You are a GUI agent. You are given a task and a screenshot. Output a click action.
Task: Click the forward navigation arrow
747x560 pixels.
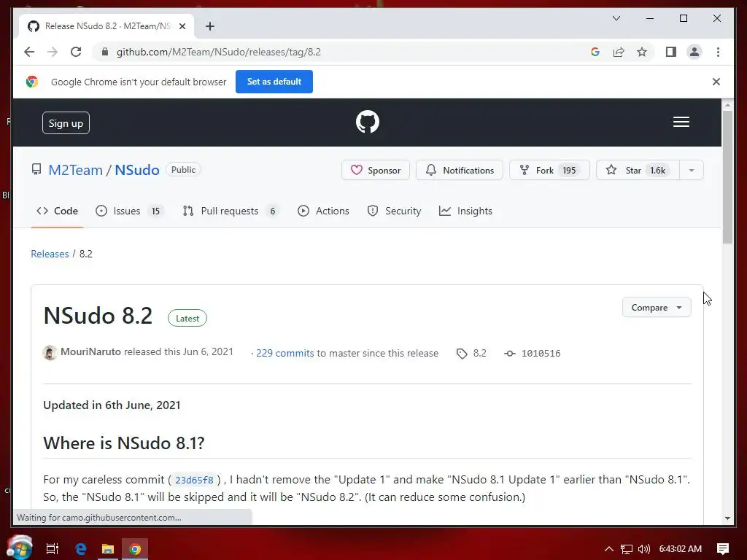pyautogui.click(x=53, y=52)
